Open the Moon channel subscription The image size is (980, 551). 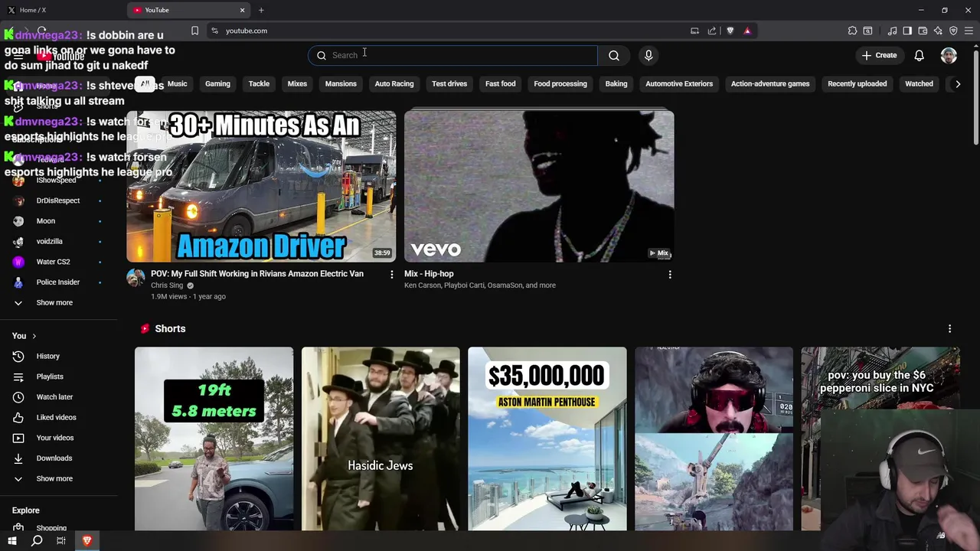[x=58, y=221]
